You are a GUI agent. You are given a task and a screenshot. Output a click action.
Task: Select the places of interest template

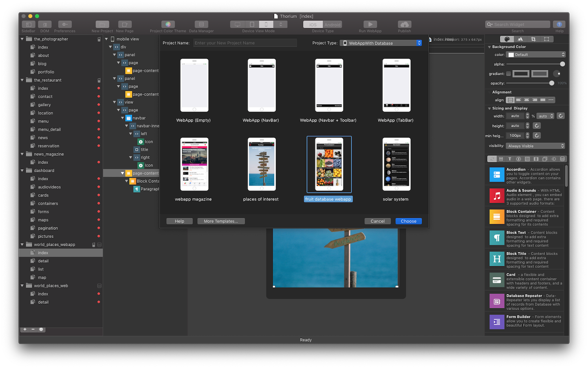point(262,164)
